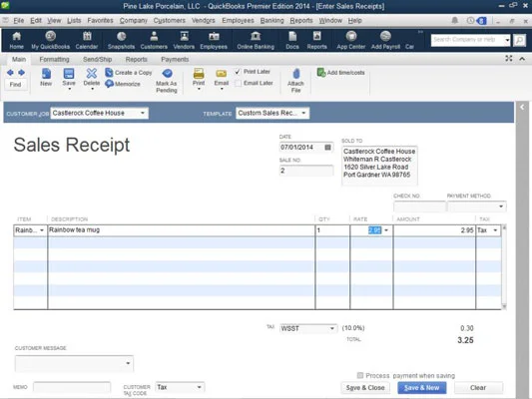The height and width of the screenshot is (399, 532).
Task: Open the Customer Tax Code dropdown
Action: [200, 387]
